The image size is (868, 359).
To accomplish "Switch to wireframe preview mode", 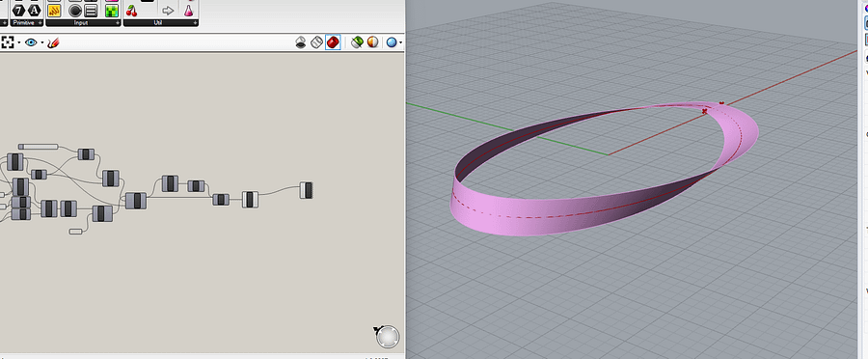I will point(316,42).
